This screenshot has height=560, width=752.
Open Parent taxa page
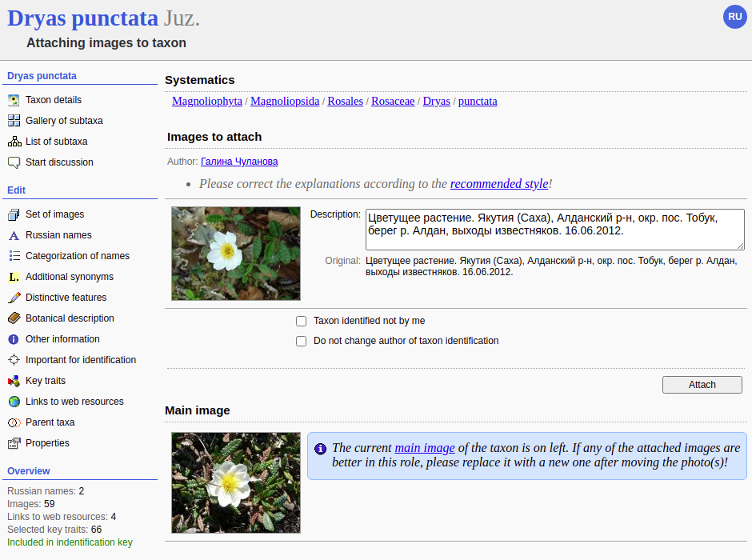(50, 422)
